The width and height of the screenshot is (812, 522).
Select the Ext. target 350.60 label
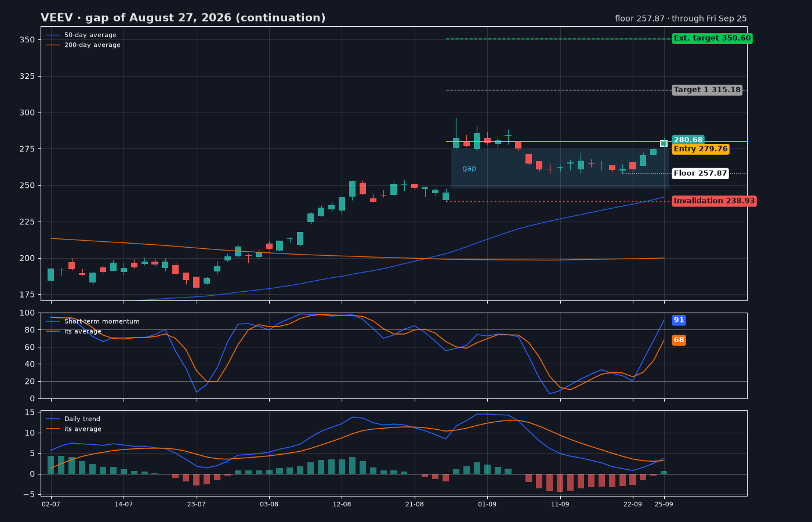pyautogui.click(x=712, y=38)
